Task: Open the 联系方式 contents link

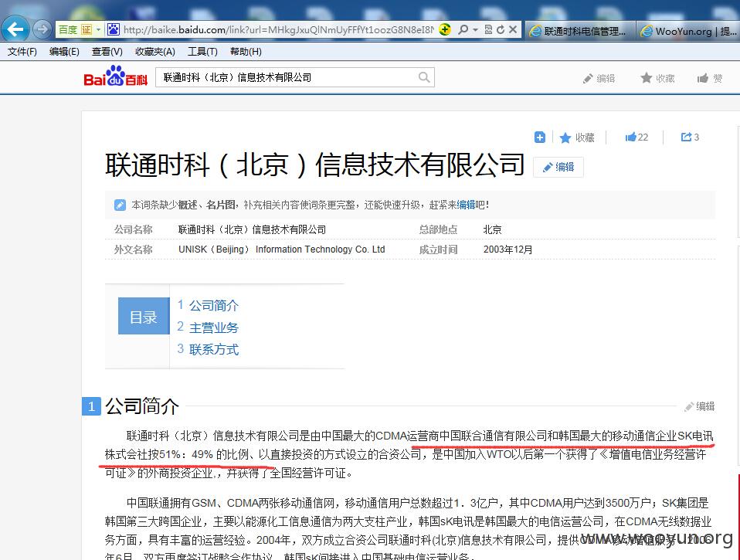Action: tap(214, 349)
